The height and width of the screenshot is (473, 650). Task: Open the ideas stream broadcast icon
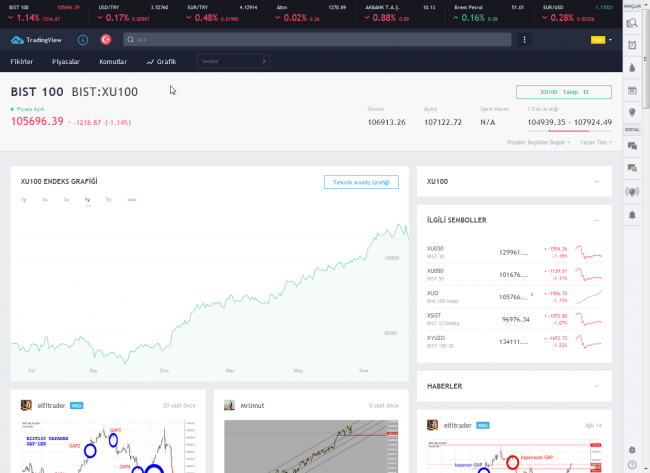(632, 192)
